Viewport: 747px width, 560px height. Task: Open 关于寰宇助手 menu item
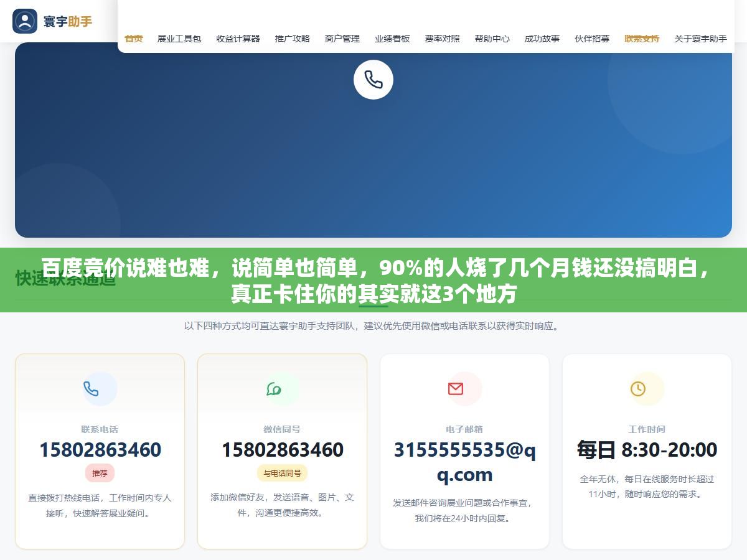pyautogui.click(x=701, y=39)
